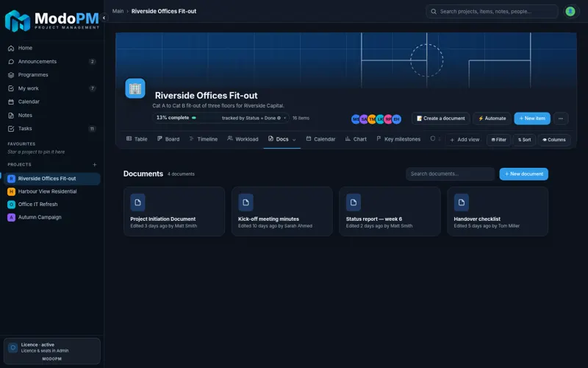The width and height of the screenshot is (588, 368).
Task: Open the user profile avatar
Action: click(570, 11)
